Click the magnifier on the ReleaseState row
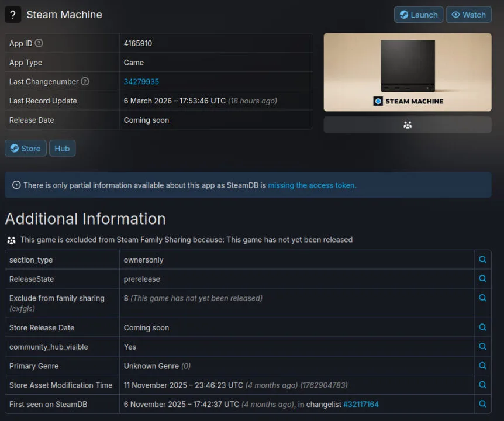Viewport: 504px width, 421px height. point(483,279)
